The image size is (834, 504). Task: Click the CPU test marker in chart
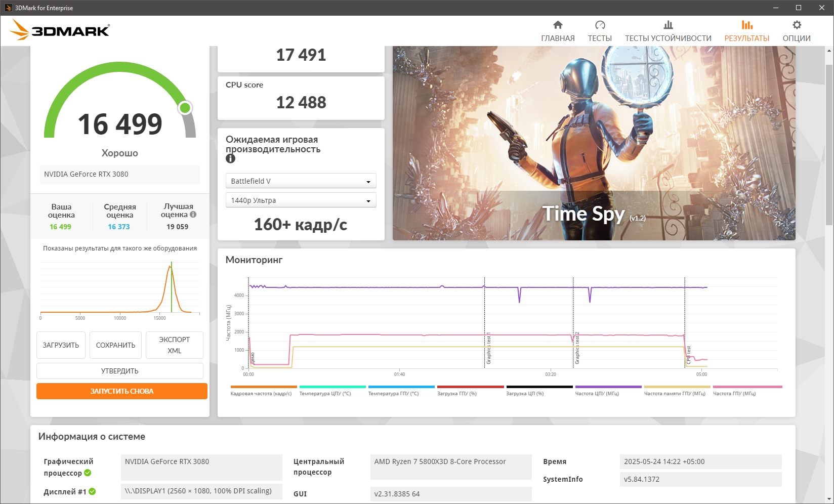click(689, 355)
